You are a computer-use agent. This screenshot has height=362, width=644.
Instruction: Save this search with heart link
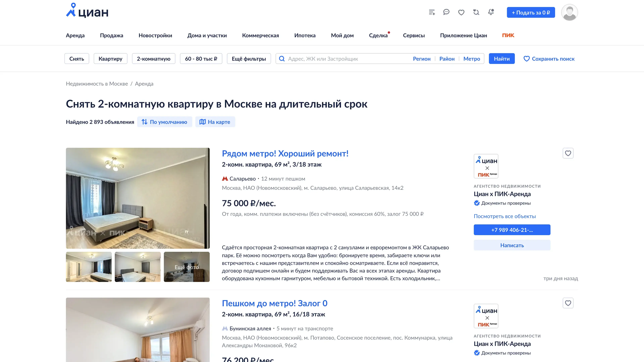coord(549,59)
